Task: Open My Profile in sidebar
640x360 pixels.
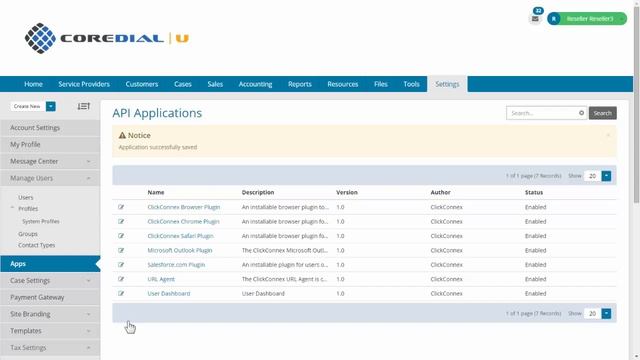Action: [x=50, y=144]
